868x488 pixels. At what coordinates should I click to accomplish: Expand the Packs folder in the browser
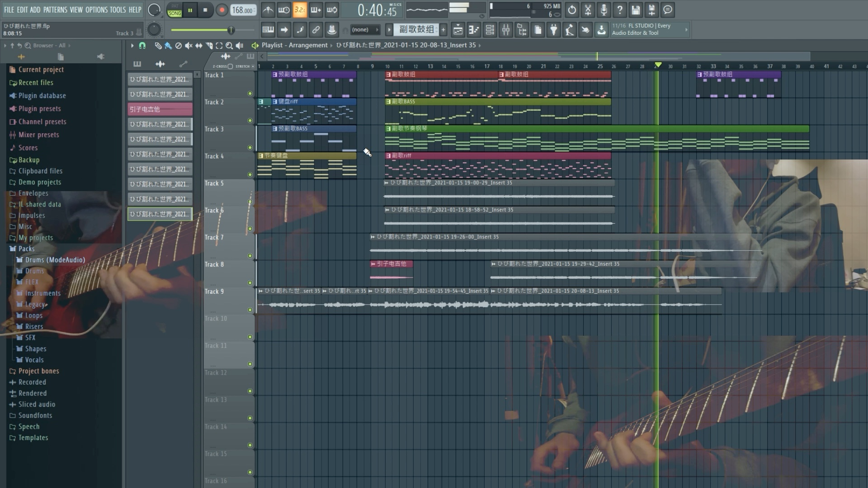26,249
